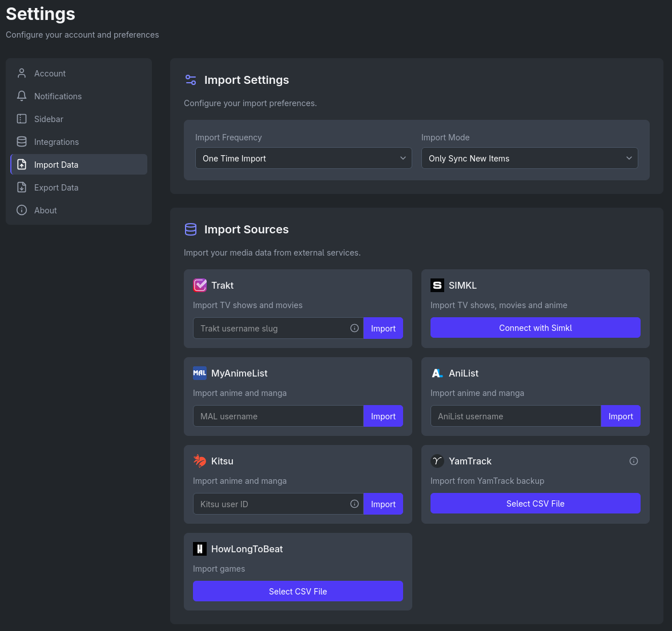Click the YamTrack card info icon

pos(633,461)
